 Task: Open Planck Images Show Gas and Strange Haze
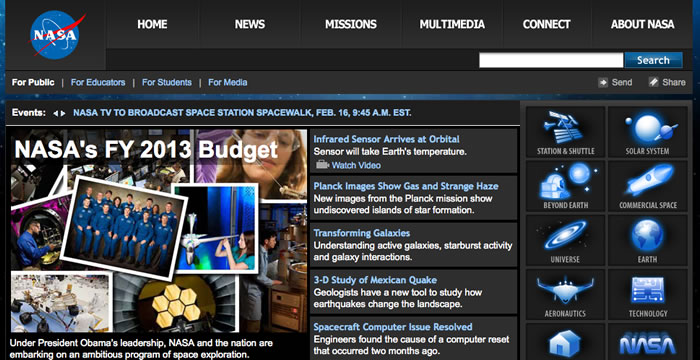point(406,186)
